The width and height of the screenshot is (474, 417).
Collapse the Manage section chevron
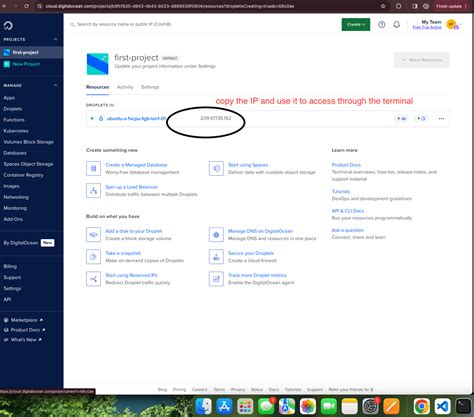(55, 85)
